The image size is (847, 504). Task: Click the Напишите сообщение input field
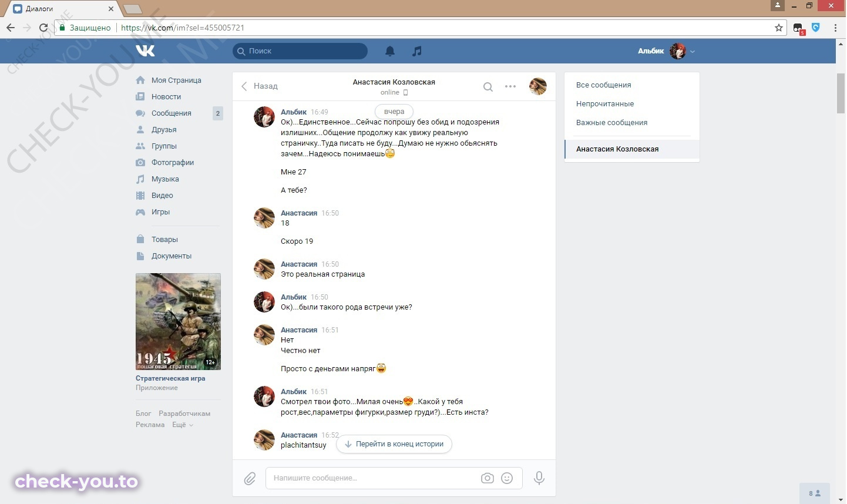[x=371, y=478]
